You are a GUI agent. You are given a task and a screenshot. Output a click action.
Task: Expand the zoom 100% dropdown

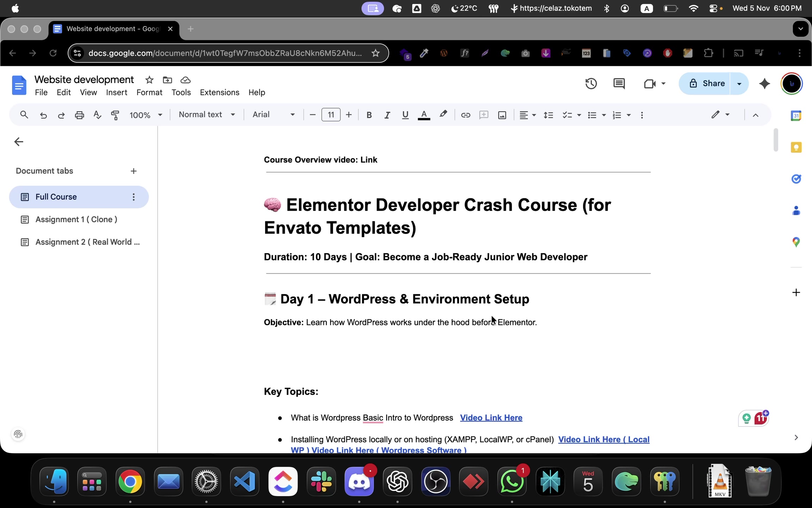(146, 115)
